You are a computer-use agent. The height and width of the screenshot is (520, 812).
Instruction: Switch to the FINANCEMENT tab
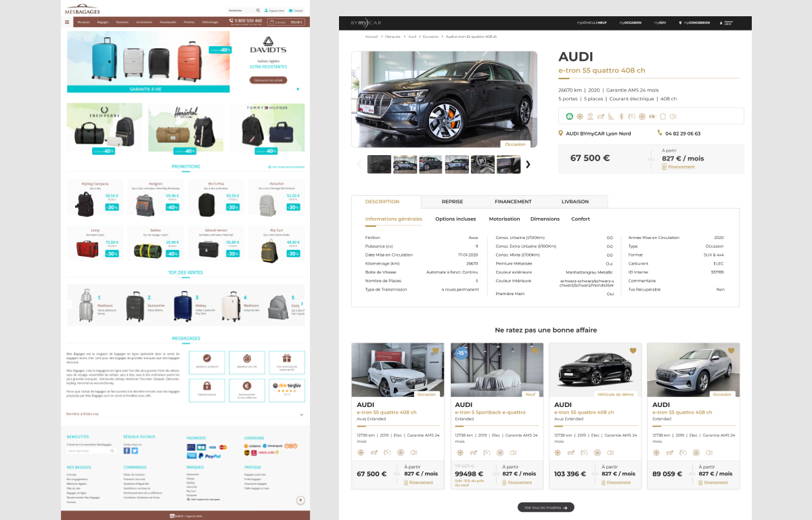click(x=513, y=201)
